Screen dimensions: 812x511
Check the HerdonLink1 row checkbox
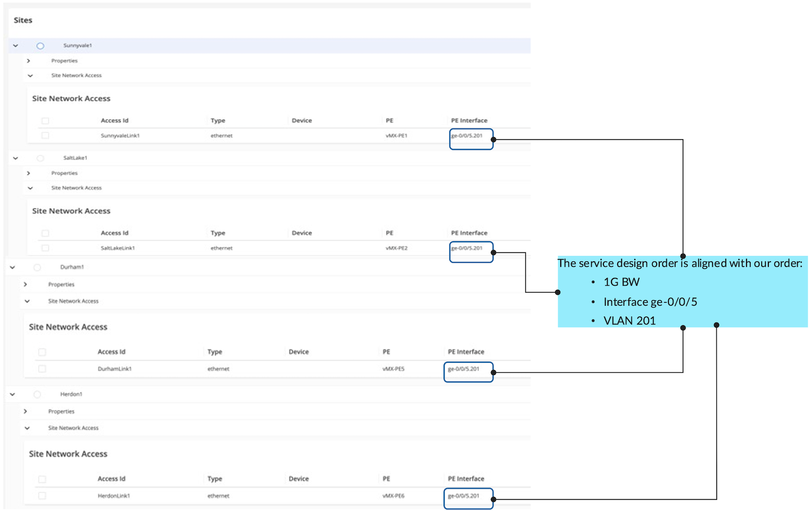42,496
